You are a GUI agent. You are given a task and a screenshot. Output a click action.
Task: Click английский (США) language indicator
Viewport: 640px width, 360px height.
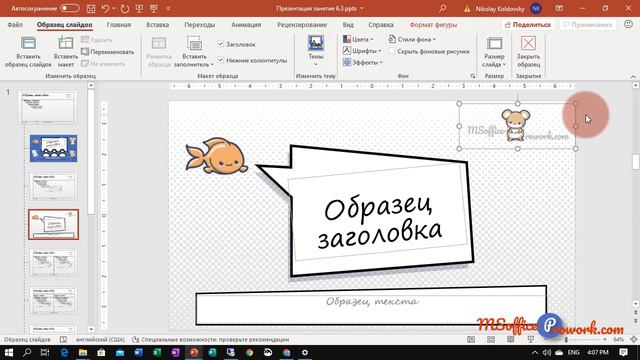(100, 340)
